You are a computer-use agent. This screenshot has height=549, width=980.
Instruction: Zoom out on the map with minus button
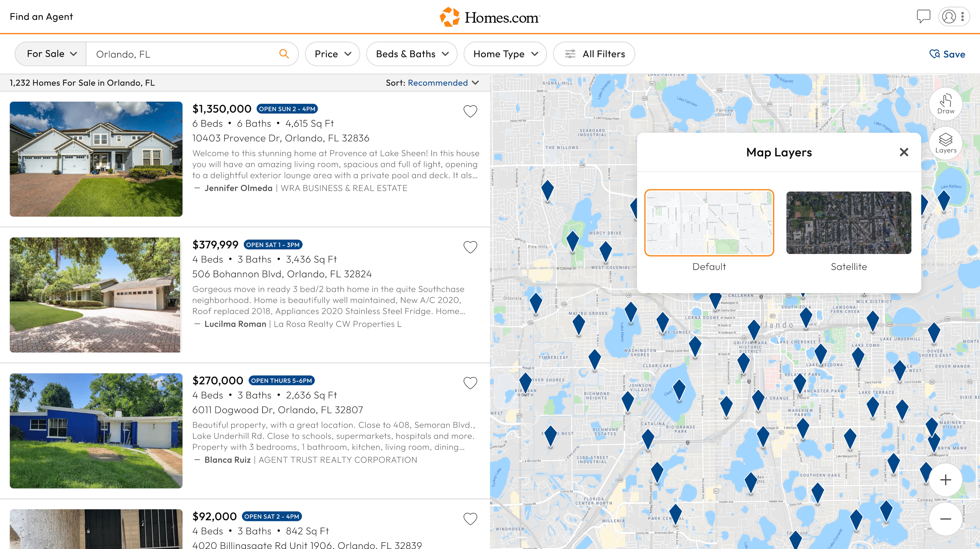pos(945,519)
